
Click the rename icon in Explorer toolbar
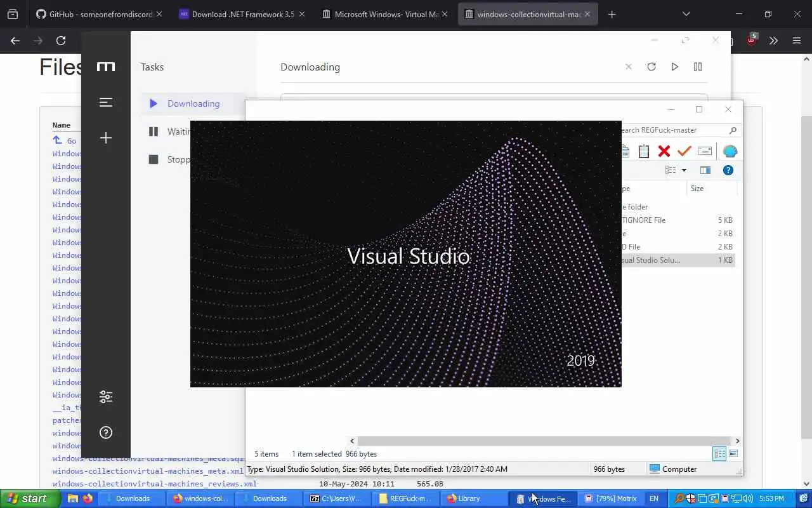click(x=704, y=151)
